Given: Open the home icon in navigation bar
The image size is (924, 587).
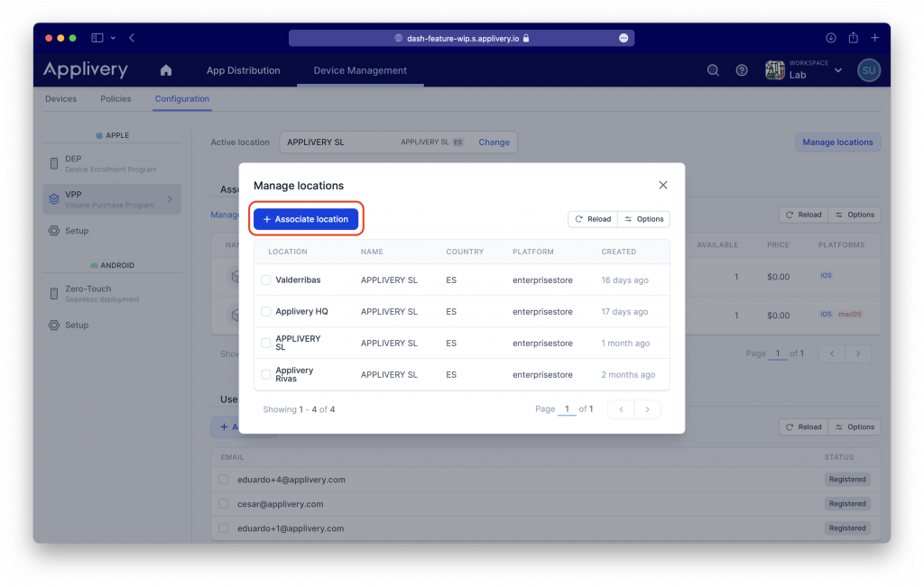Looking at the screenshot, I should (x=166, y=70).
